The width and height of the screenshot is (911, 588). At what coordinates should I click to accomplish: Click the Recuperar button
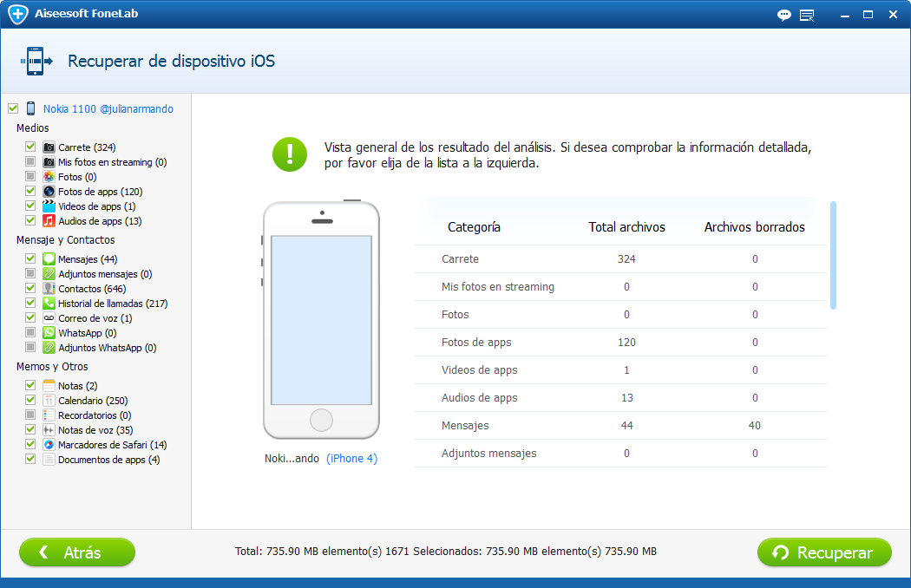pyautogui.click(x=824, y=552)
